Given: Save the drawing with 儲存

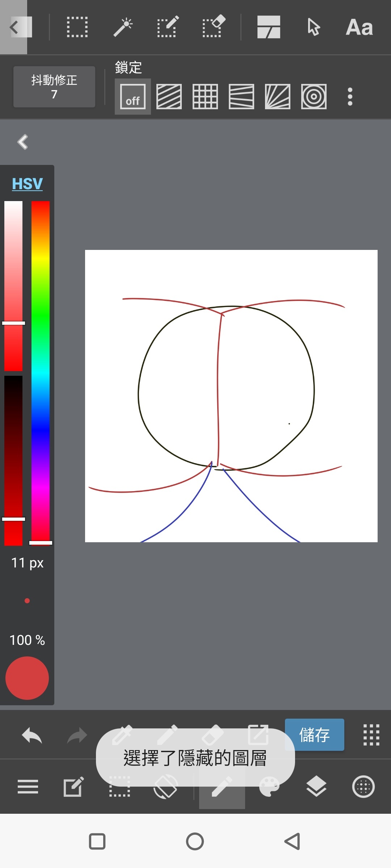Looking at the screenshot, I should click(315, 735).
